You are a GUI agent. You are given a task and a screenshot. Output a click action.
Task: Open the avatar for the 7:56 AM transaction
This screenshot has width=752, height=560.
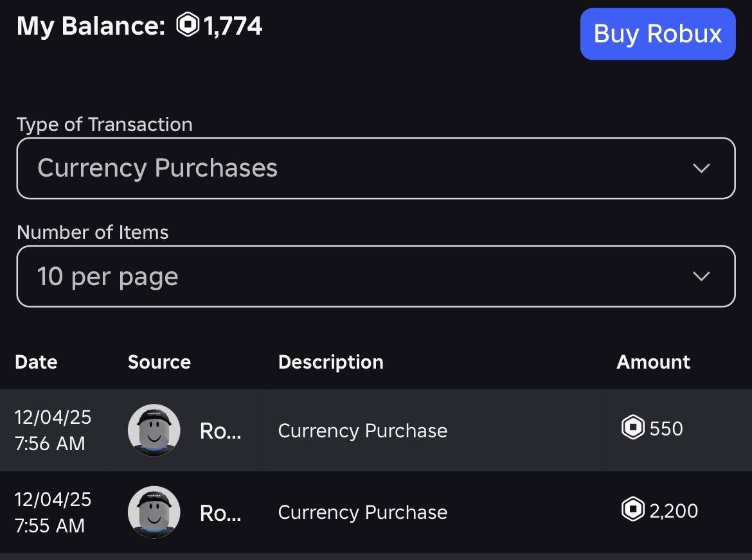[x=154, y=430]
